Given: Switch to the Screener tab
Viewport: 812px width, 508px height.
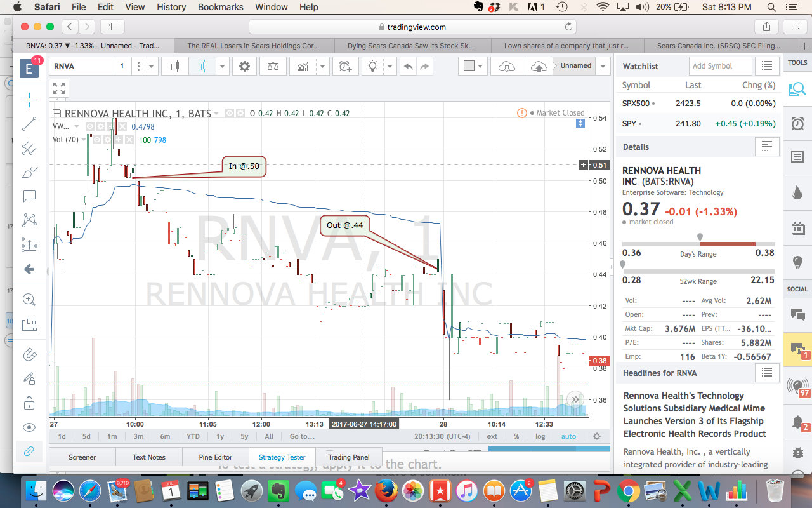Looking at the screenshot, I should (82, 457).
